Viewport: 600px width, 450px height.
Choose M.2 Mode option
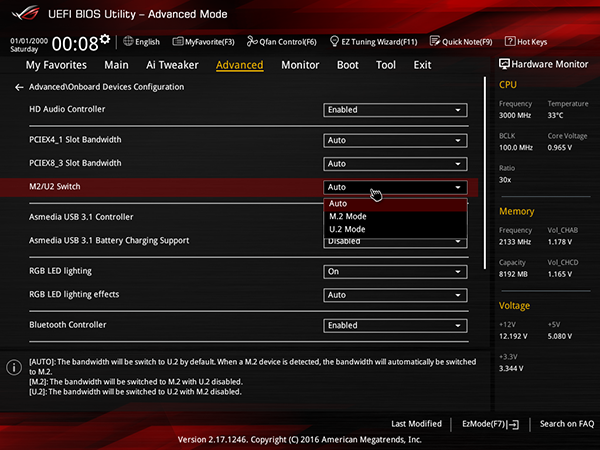pos(395,217)
